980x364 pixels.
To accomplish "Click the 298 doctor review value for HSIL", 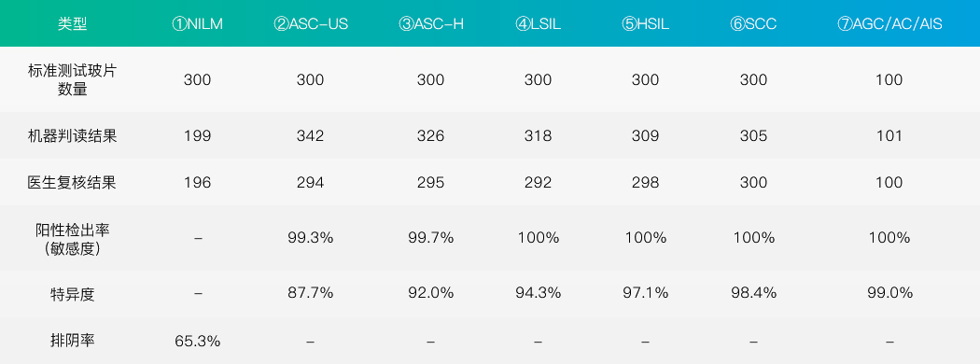I will click(x=645, y=183).
